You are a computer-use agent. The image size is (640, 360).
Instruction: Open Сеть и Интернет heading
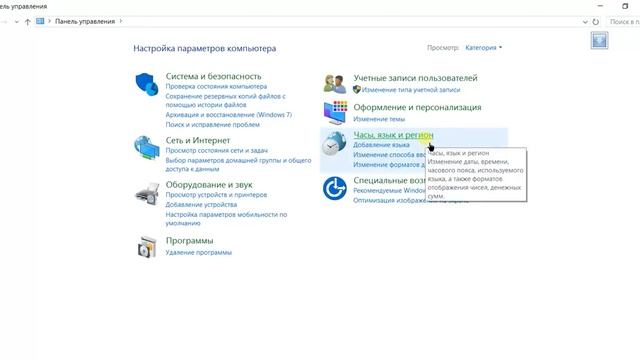click(x=198, y=140)
